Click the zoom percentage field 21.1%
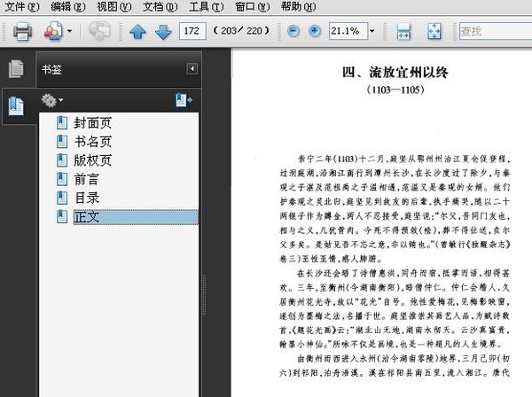The image size is (532, 397). coord(348,31)
